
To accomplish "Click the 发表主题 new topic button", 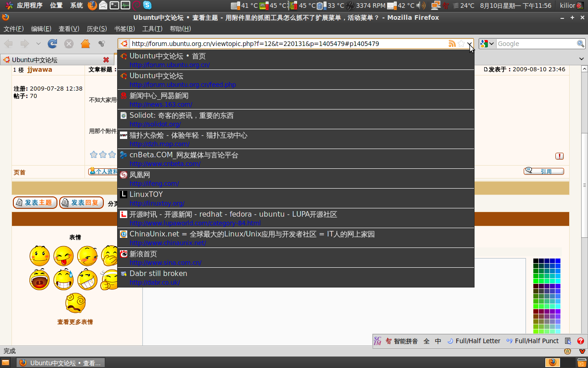I will point(35,202).
